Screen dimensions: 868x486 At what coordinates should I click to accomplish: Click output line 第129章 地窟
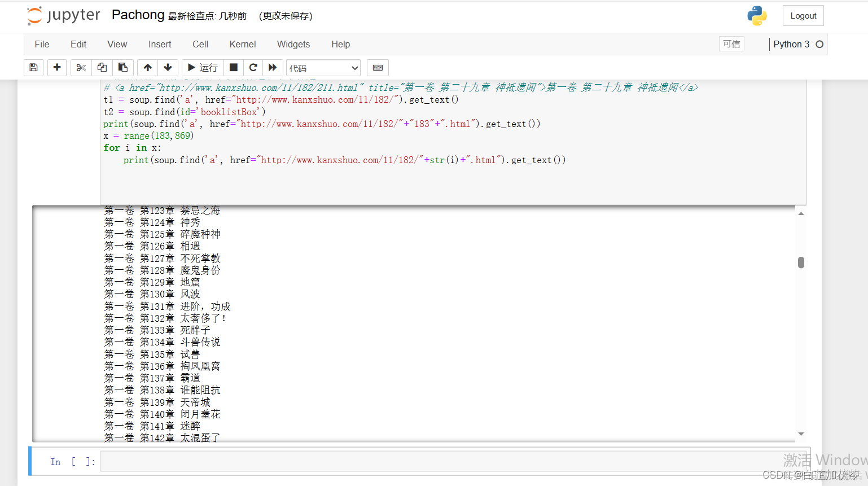152,282
